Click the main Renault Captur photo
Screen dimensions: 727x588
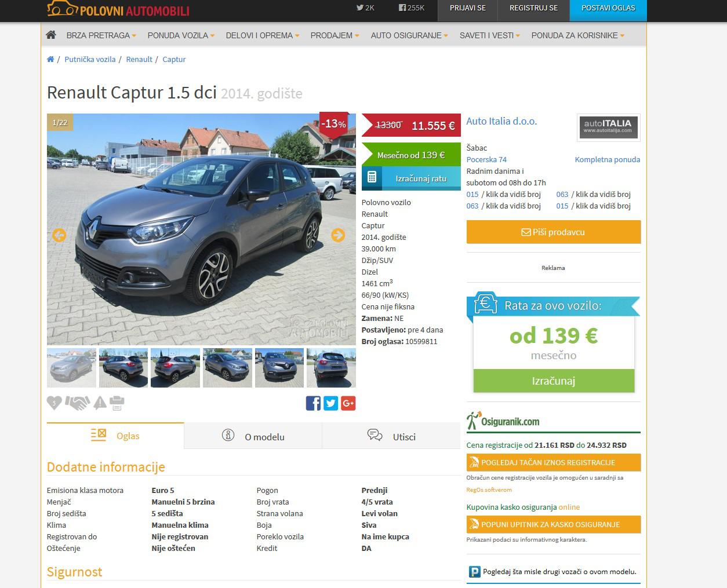click(x=201, y=229)
